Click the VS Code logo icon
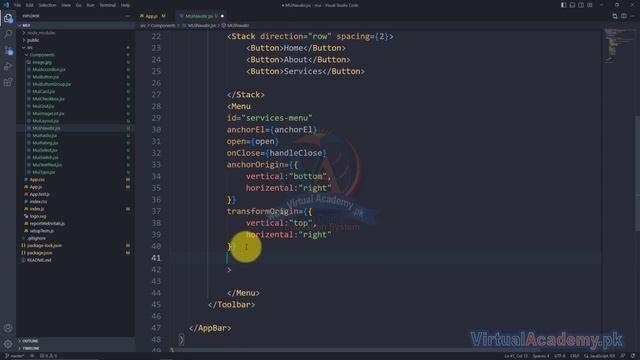Image resolution: width=640 pixels, height=360 pixels. [6, 5]
